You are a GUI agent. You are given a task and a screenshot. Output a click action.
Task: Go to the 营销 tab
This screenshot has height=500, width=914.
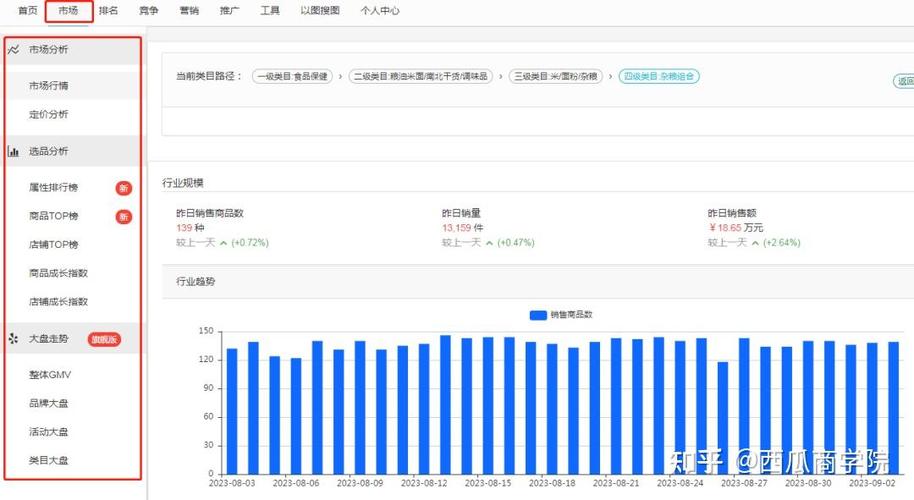[189, 10]
